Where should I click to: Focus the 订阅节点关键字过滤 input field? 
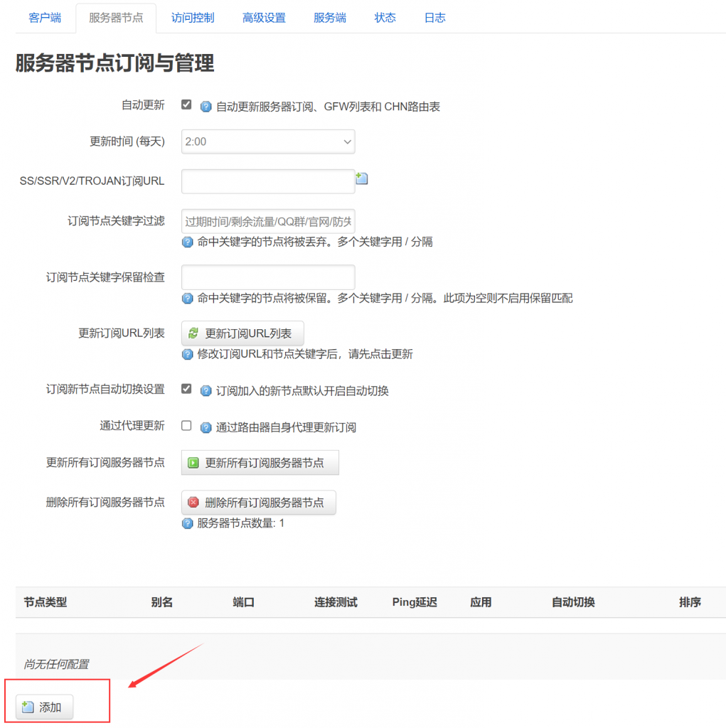click(268, 221)
